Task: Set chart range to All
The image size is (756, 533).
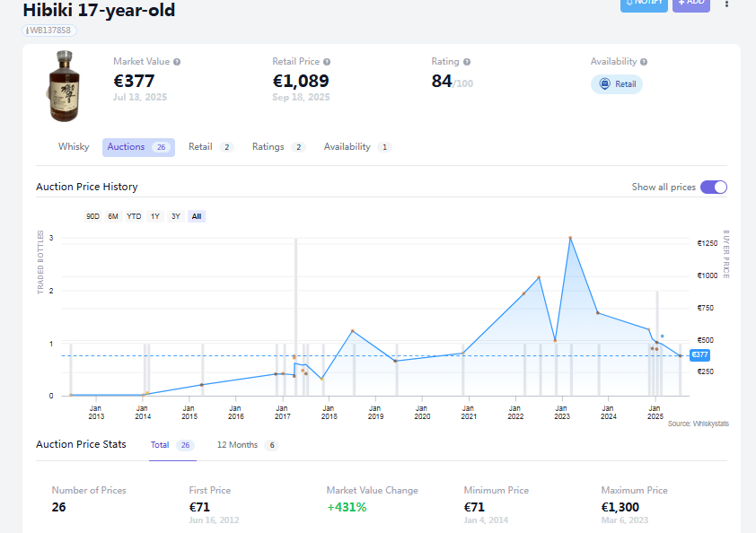Action: [x=197, y=216]
